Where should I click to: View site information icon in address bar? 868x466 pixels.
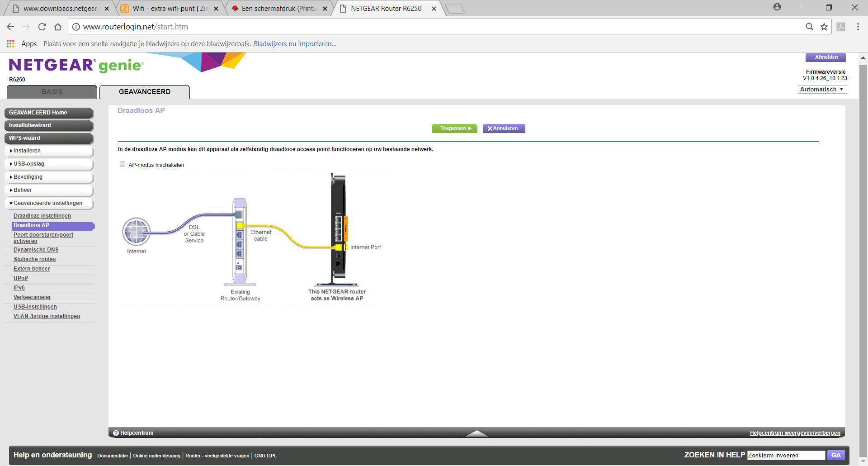tap(76, 27)
